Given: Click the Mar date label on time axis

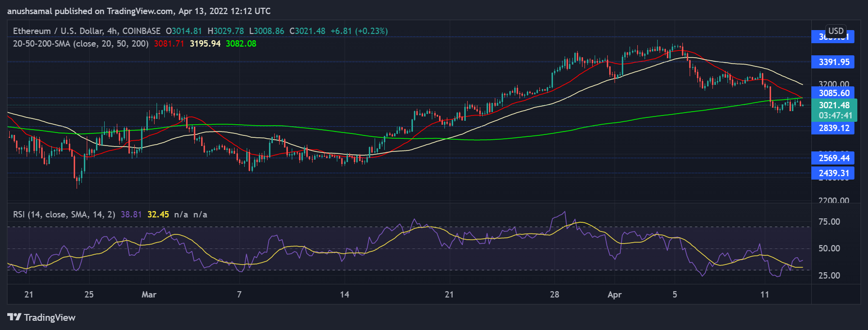Looking at the screenshot, I should pos(149,295).
